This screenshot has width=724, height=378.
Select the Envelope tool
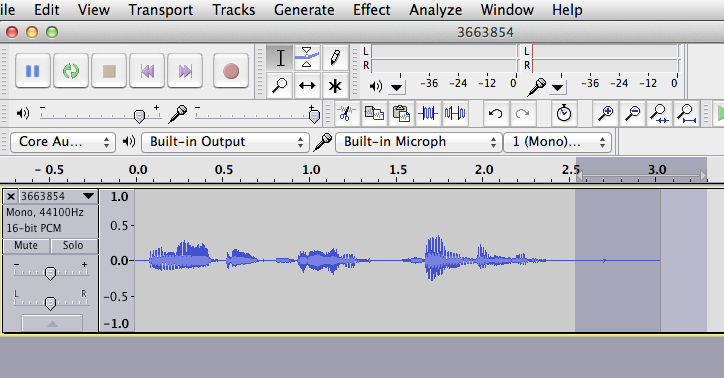(x=307, y=58)
